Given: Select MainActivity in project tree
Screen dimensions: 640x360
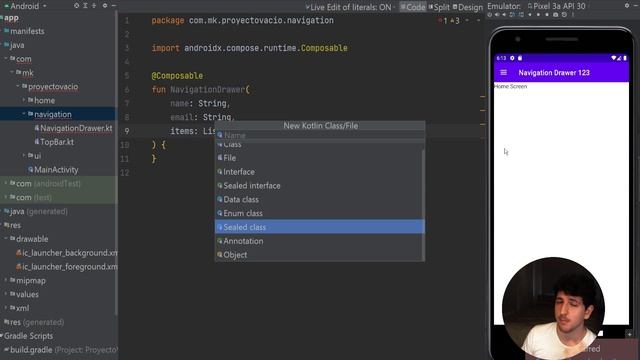Looking at the screenshot, I should point(53,170).
